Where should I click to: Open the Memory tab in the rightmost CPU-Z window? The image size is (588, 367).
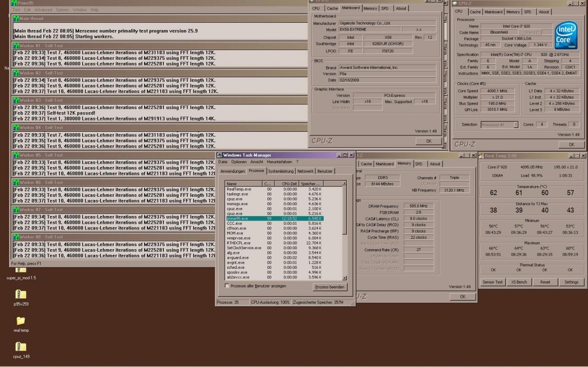click(513, 12)
